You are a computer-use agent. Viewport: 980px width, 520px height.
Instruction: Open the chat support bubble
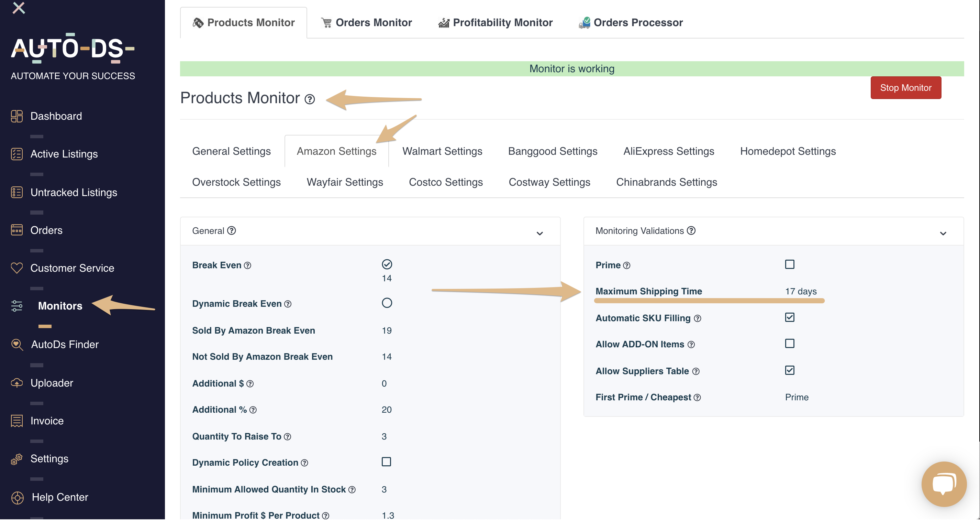pos(944,484)
